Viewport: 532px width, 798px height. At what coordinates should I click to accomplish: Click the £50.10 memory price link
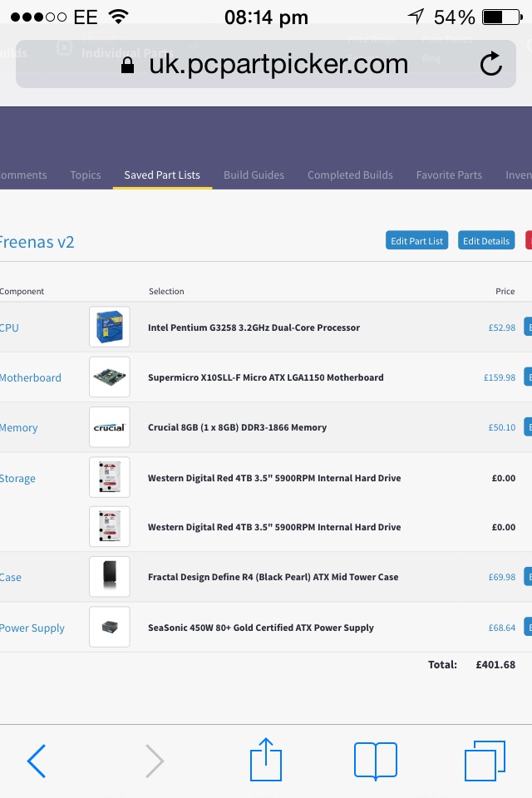tap(502, 427)
